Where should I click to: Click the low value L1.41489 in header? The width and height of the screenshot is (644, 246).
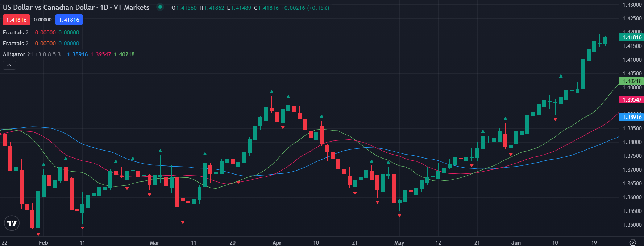pos(239,8)
